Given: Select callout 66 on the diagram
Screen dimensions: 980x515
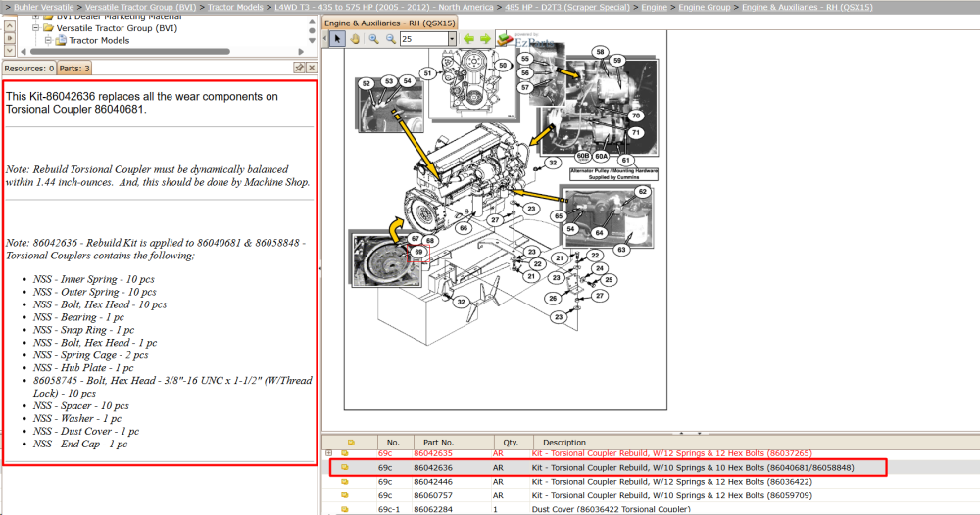Looking at the screenshot, I should click(x=464, y=228).
